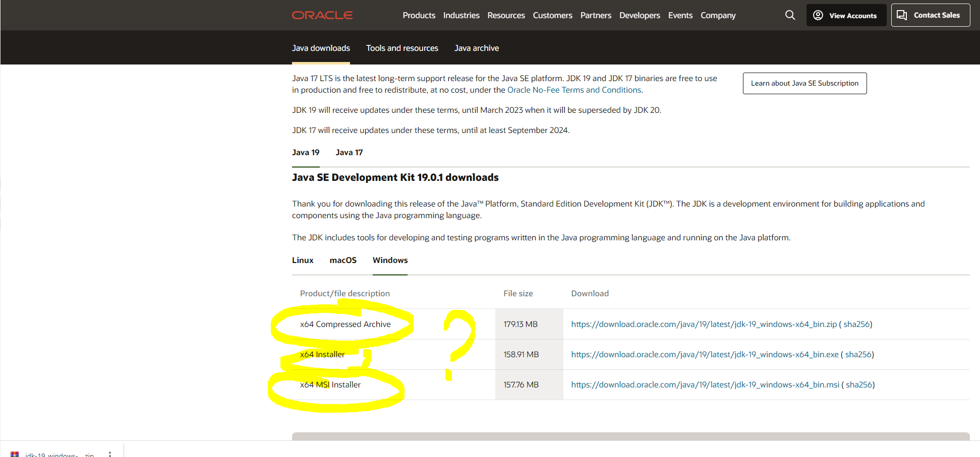Open the Company menu
The image size is (980, 457).
[718, 15]
